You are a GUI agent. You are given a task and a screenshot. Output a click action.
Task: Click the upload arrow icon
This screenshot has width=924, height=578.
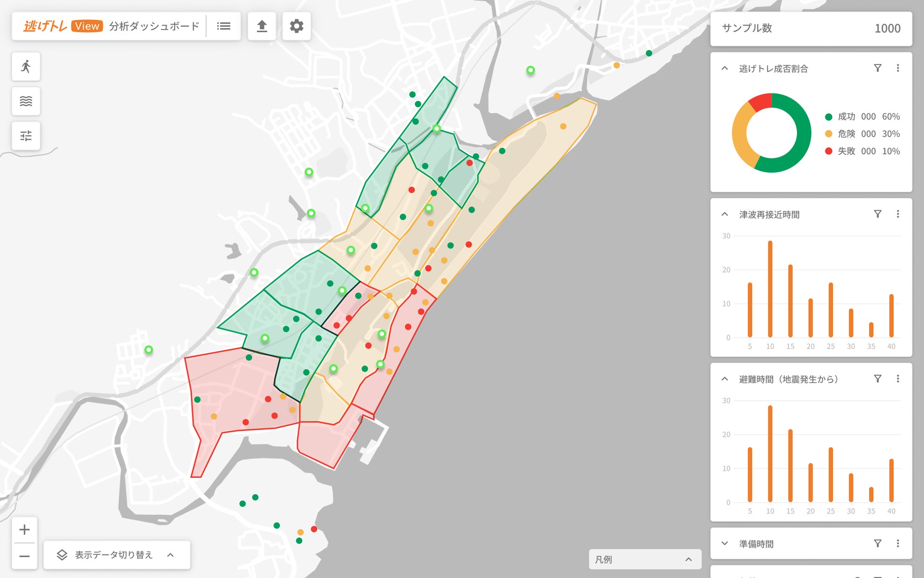(262, 26)
